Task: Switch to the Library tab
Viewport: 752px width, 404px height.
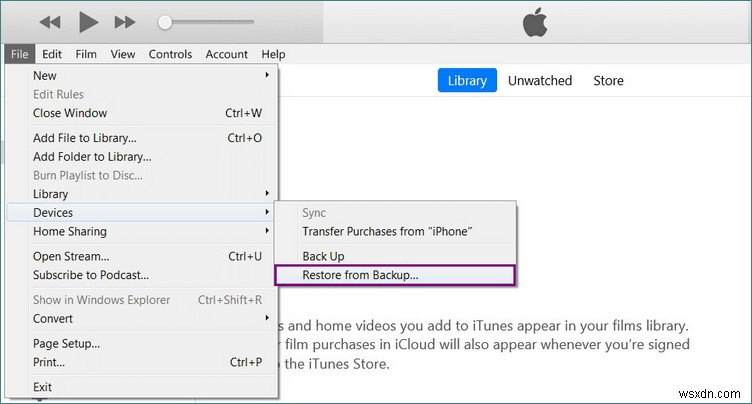Action: (x=467, y=80)
